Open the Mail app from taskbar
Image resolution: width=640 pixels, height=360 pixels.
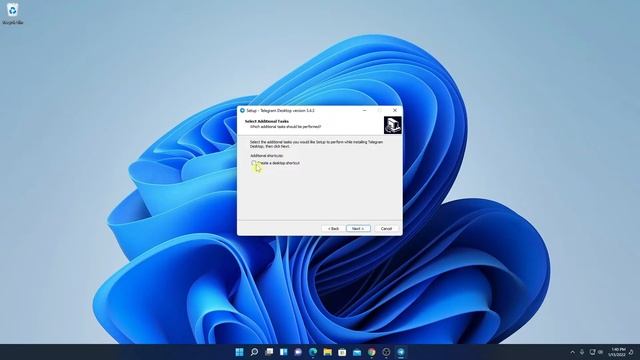357,352
